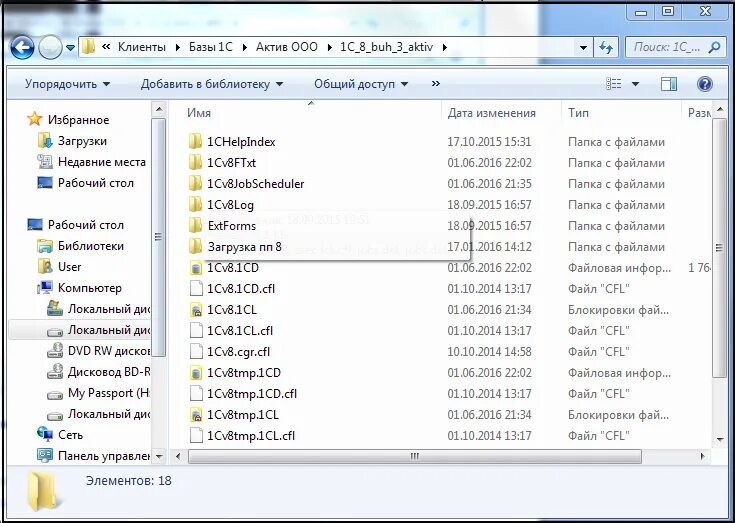Select the 1Cv8.1CD.cfl file icon

coord(196,289)
